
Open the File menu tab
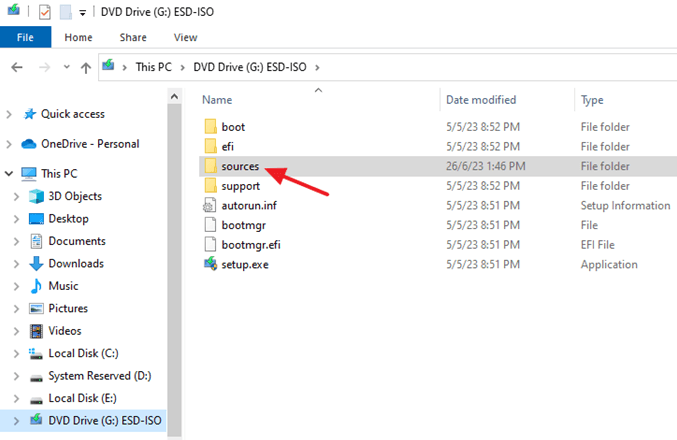click(x=26, y=37)
